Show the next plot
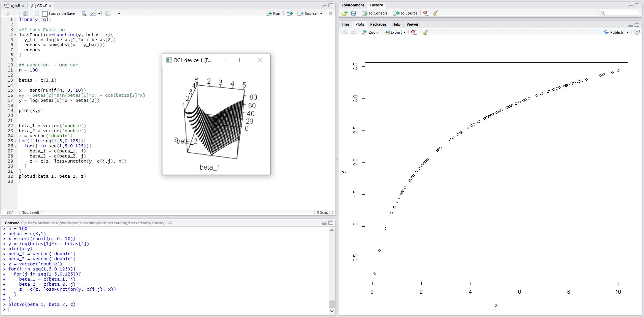 (353, 32)
